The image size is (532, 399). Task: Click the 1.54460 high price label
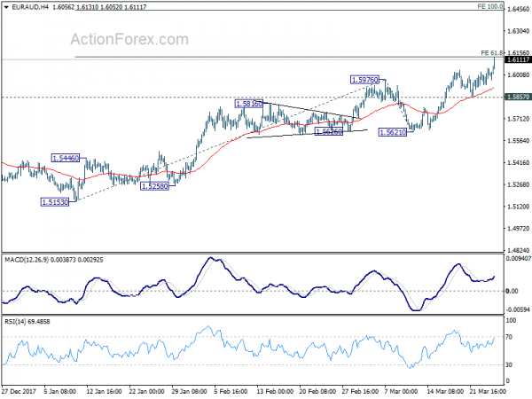point(66,158)
